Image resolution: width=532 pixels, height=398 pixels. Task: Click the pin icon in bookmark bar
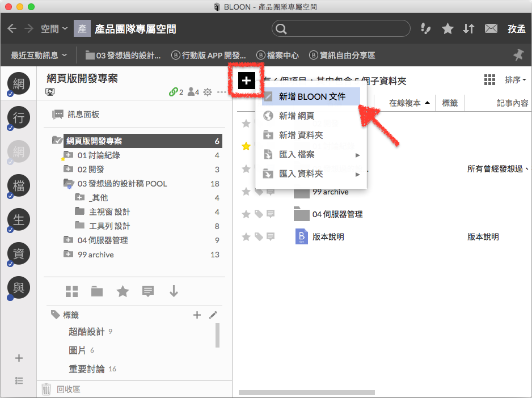coord(518,54)
